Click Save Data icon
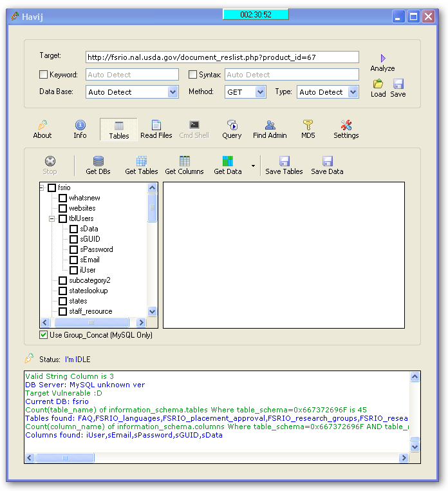This screenshot has width=448, height=491. click(x=327, y=161)
